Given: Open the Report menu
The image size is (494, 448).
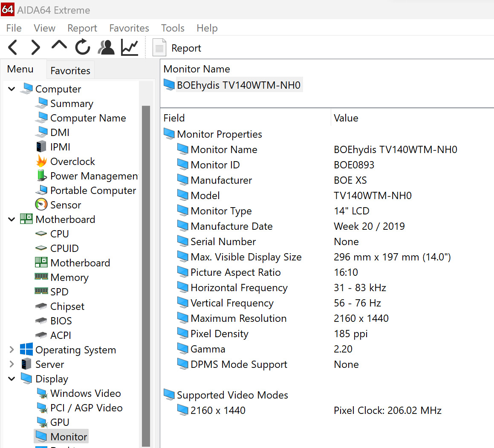Looking at the screenshot, I should (82, 28).
